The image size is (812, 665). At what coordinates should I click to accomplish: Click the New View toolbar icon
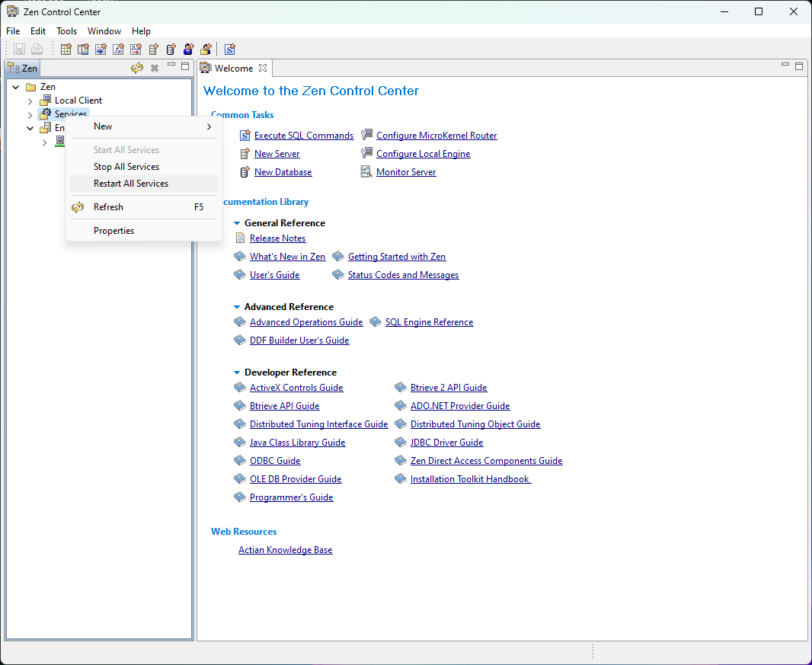pos(83,50)
